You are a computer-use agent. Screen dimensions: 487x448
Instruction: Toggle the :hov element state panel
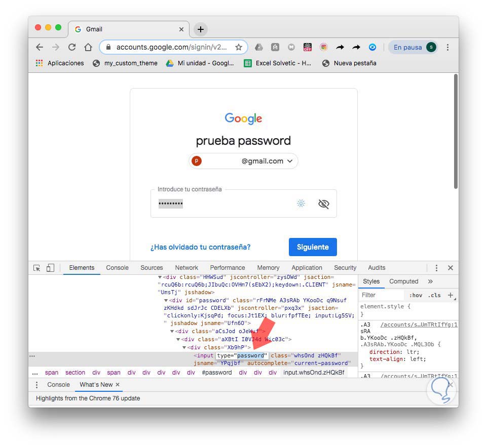point(416,295)
